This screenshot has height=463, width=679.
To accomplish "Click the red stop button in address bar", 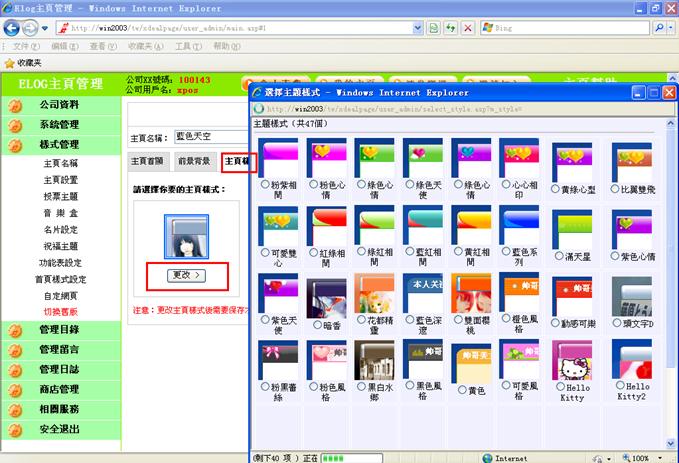I will (x=467, y=28).
